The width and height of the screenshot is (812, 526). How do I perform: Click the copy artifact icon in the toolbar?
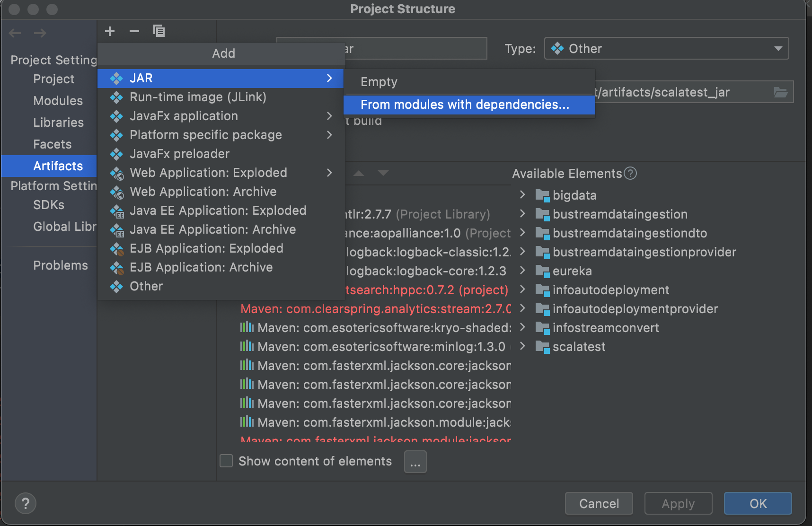point(159,31)
